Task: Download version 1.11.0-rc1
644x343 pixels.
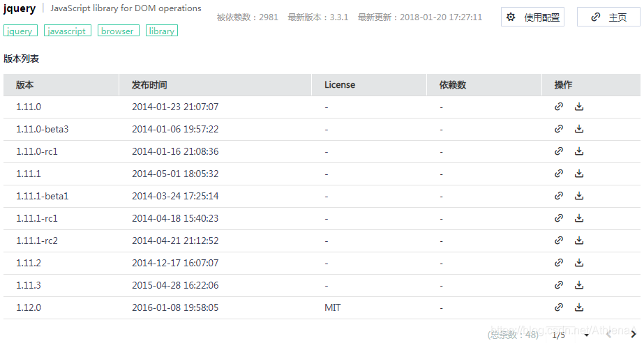Action: (579, 151)
